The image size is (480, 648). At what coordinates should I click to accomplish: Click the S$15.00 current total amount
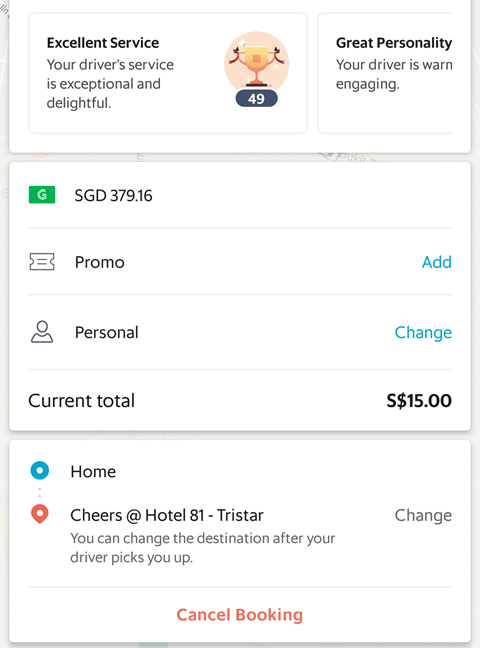tap(419, 400)
